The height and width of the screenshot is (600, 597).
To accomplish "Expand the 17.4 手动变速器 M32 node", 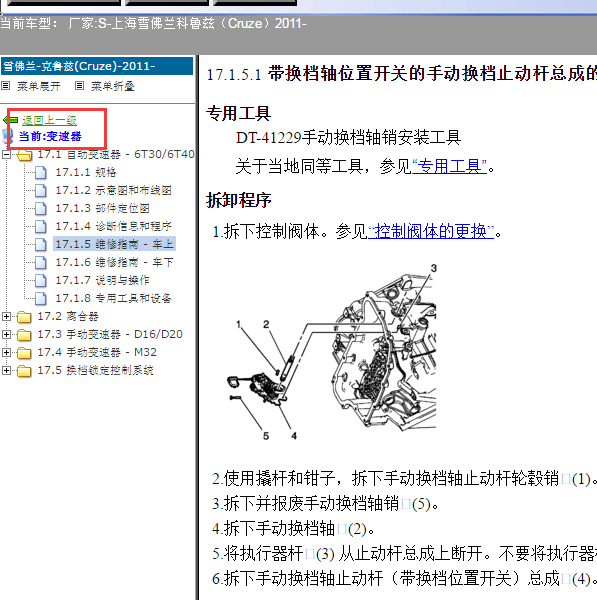I will [6, 352].
